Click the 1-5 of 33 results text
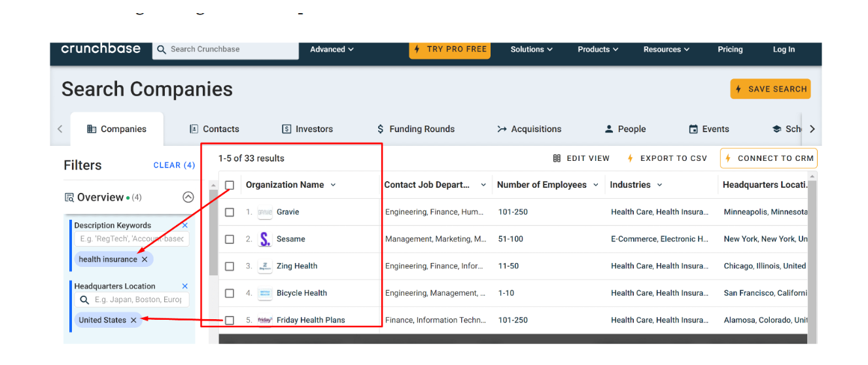 pos(251,158)
